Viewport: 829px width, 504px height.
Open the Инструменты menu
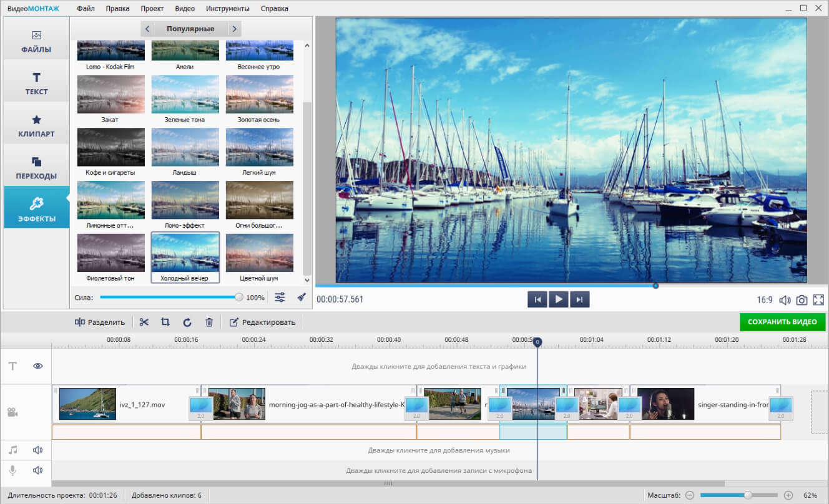(x=228, y=9)
